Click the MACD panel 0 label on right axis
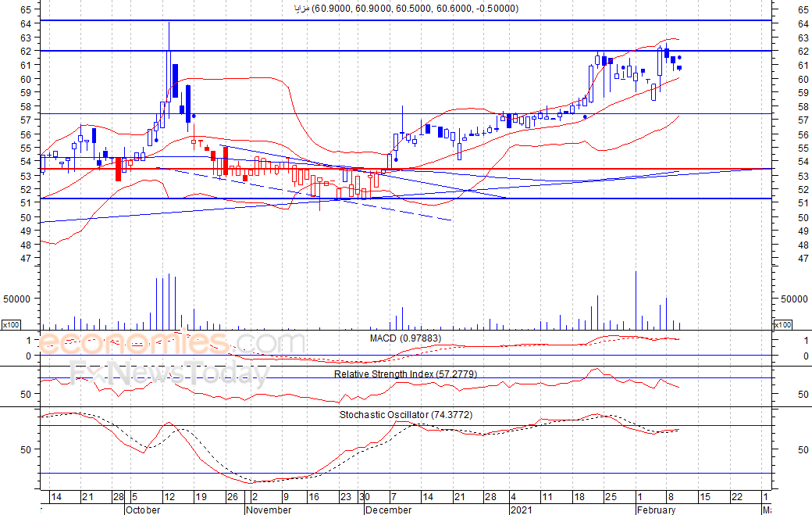Image resolution: width=812 pixels, height=515 pixels. (x=806, y=356)
